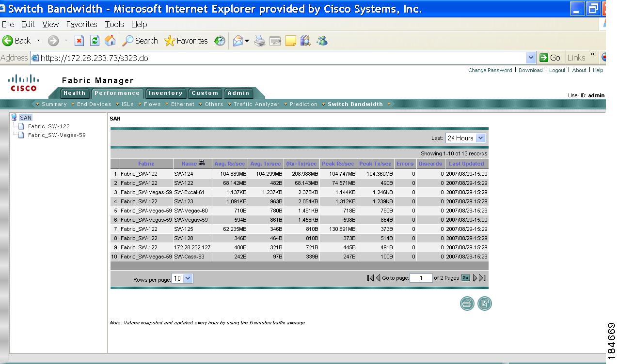Switch to the Inventory tab

click(x=165, y=93)
